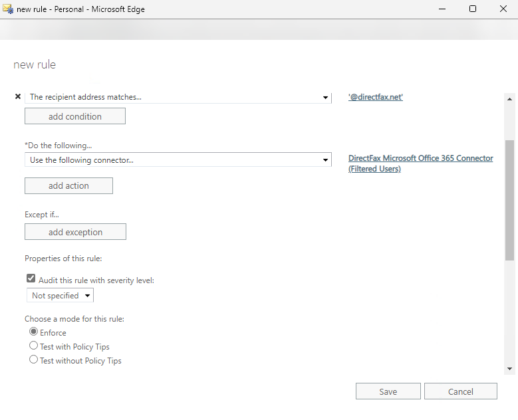Select Test without Policy Tips option
The height and width of the screenshot is (420, 518).
[x=34, y=360]
